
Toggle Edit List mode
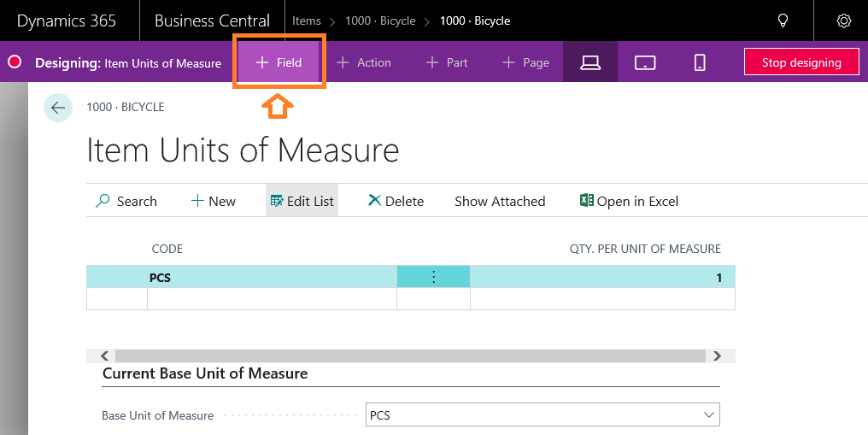tap(302, 201)
